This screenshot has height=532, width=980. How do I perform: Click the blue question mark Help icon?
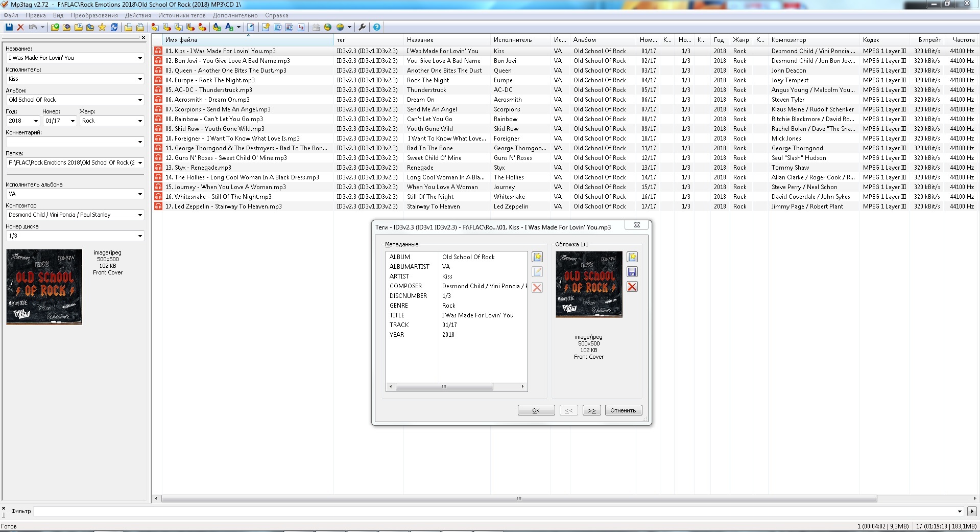click(x=377, y=27)
